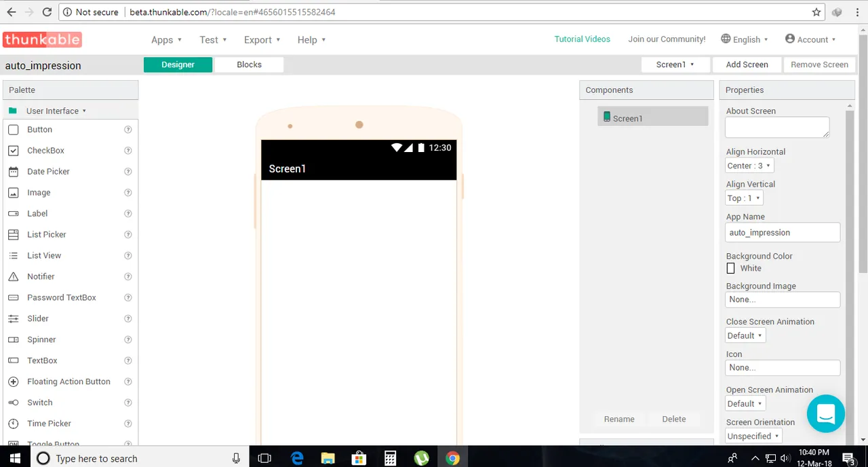
Task: Open help for the Slider component
Action: coord(128,319)
